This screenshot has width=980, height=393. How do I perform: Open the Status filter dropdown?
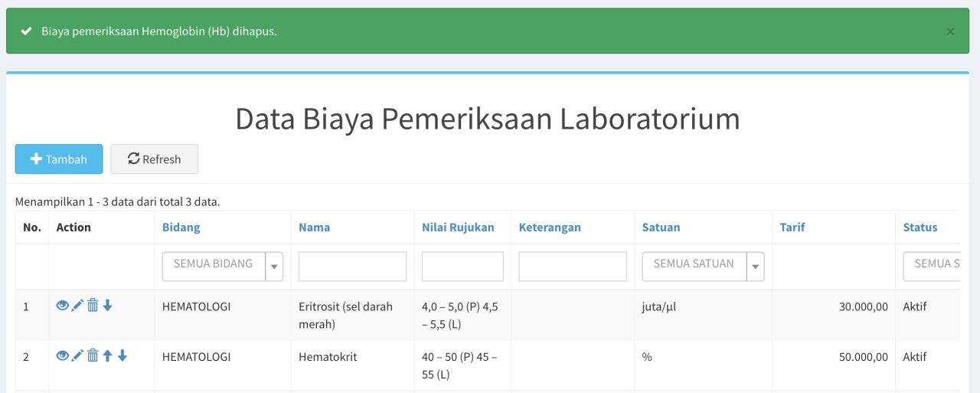click(932, 267)
